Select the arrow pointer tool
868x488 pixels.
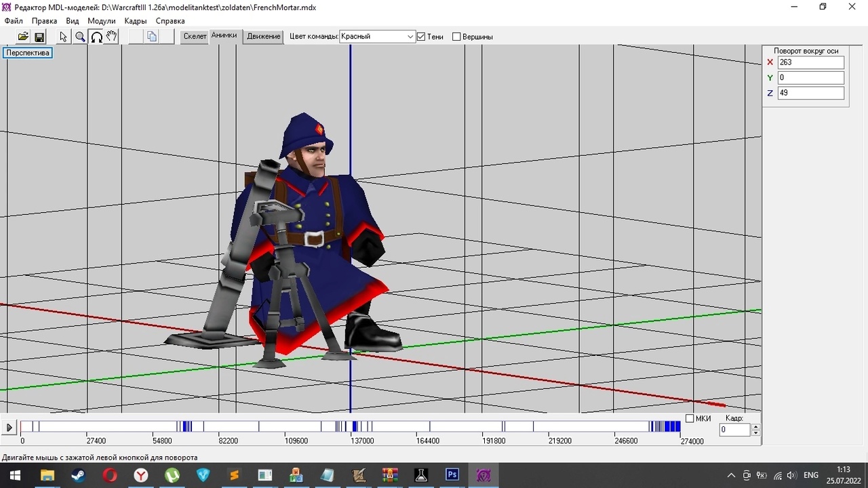pos(64,37)
